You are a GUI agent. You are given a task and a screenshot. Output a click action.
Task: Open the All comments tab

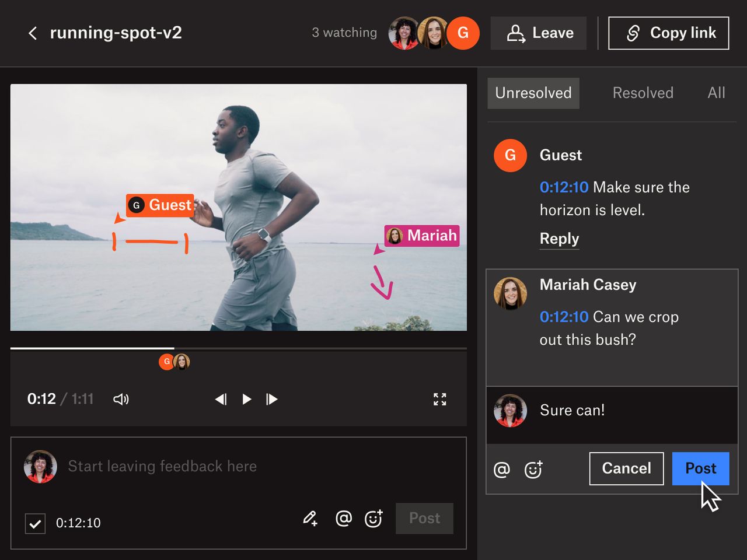point(716,93)
